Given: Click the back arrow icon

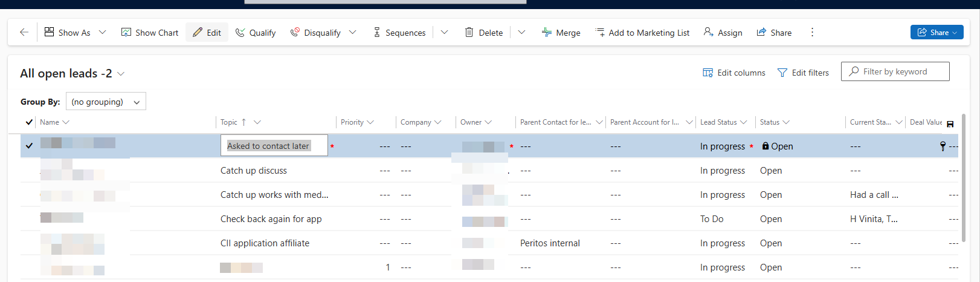Looking at the screenshot, I should click(24, 33).
